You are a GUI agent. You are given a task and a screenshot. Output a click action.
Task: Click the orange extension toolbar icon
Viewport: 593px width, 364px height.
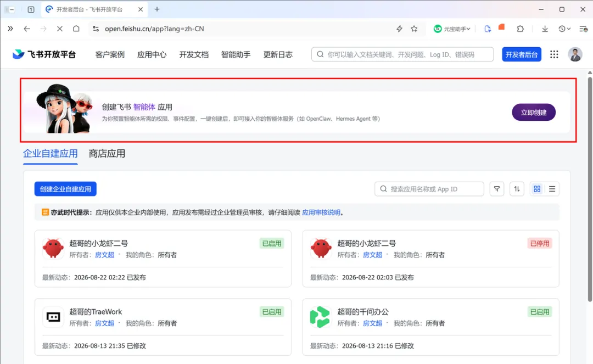pyautogui.click(x=502, y=27)
